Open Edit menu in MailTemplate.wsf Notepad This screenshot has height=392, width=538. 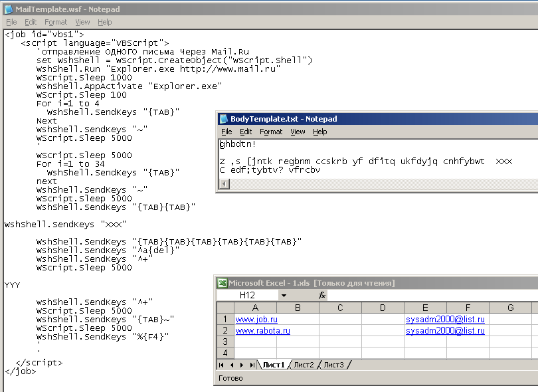(31, 22)
